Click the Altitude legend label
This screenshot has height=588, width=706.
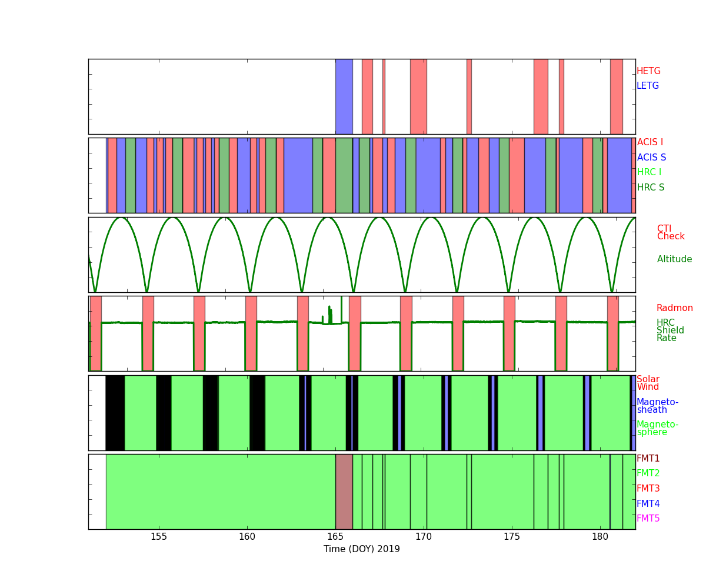click(674, 259)
